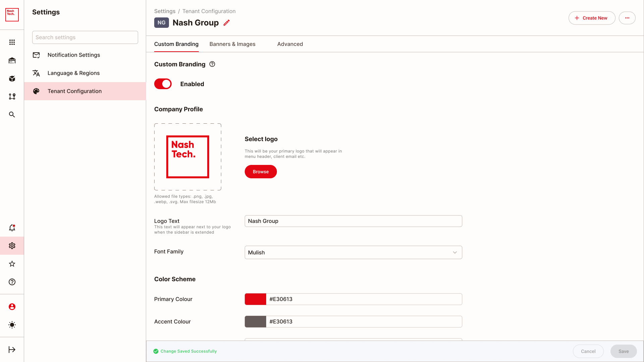Click the Logo Text input field

tap(353, 221)
